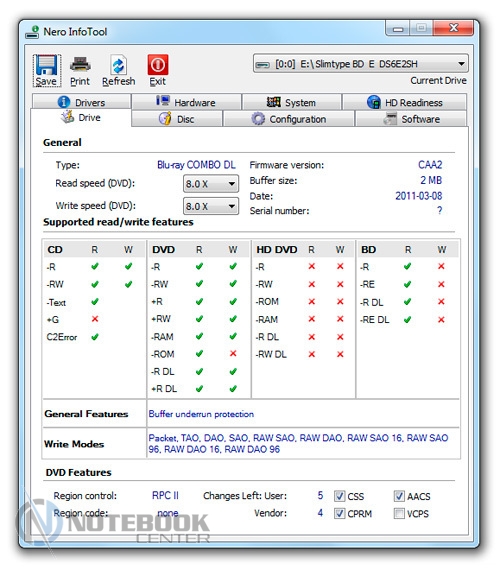The image size is (500, 570).
Task: Click the green check for DVD +R DL write
Action: (x=233, y=389)
